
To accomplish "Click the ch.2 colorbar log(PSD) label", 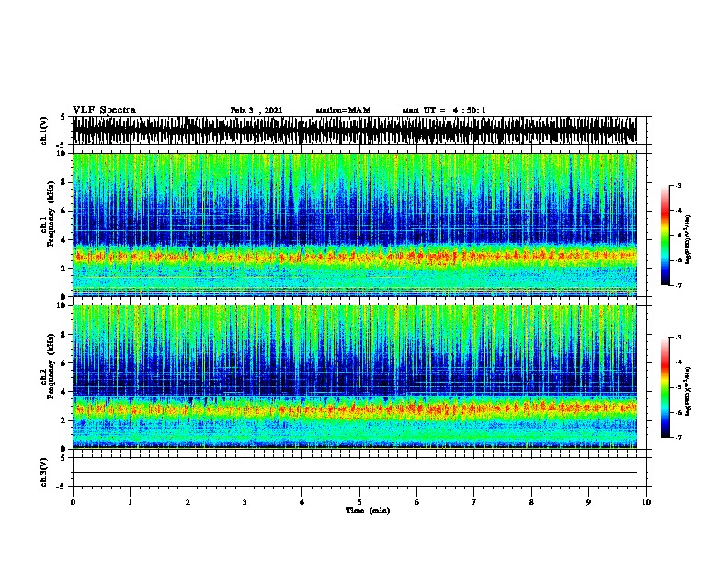I will pos(688,391).
